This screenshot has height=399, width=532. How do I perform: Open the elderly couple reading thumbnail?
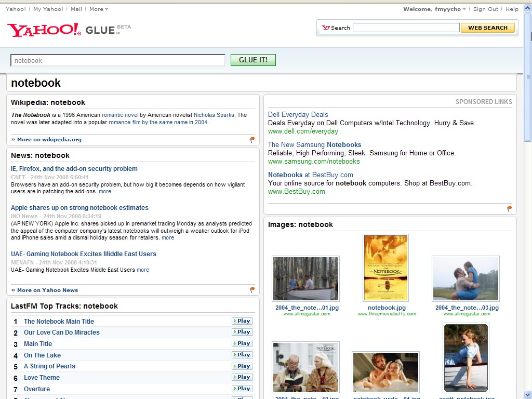305,367
